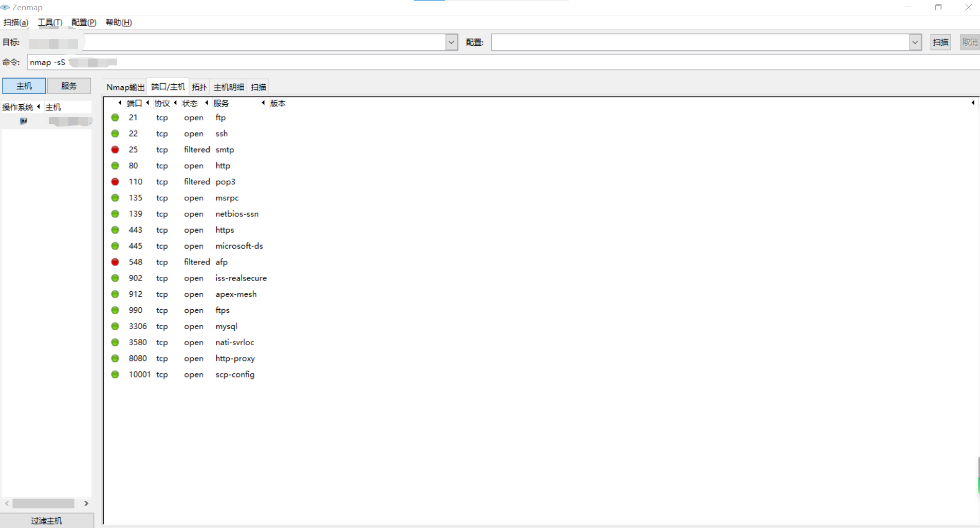The width and height of the screenshot is (980, 528).
Task: Open the 配置 profile dropdown arrow
Action: (915, 42)
